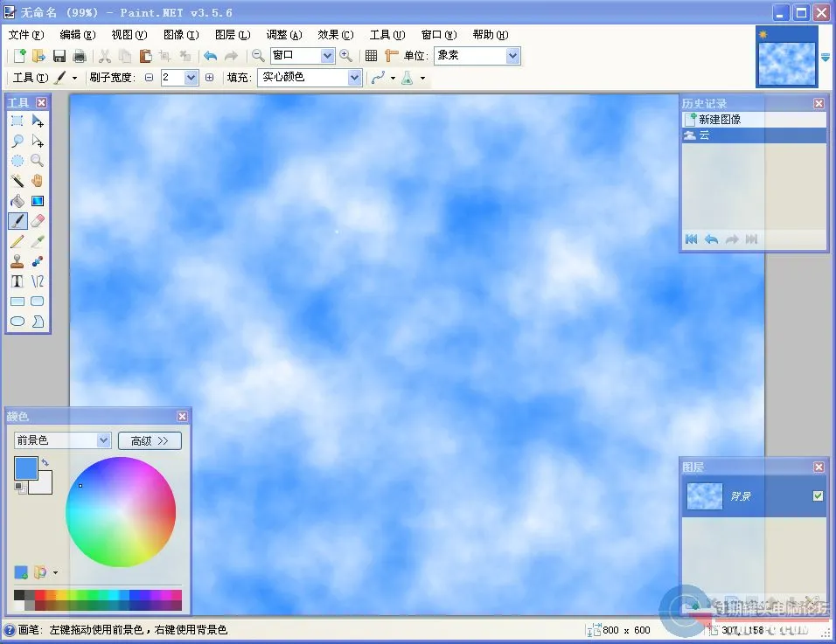The width and height of the screenshot is (836, 644).
Task: Pick the Color Picker eyedropper tool
Action: coord(38,241)
